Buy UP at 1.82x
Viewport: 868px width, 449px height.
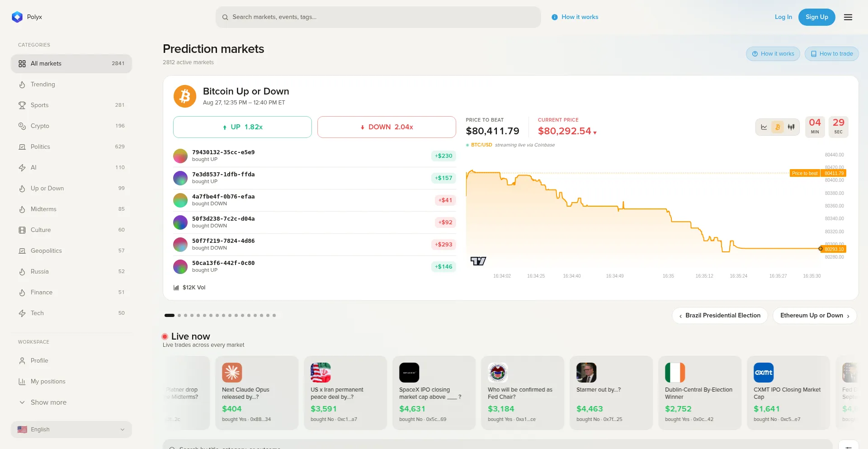[242, 127]
